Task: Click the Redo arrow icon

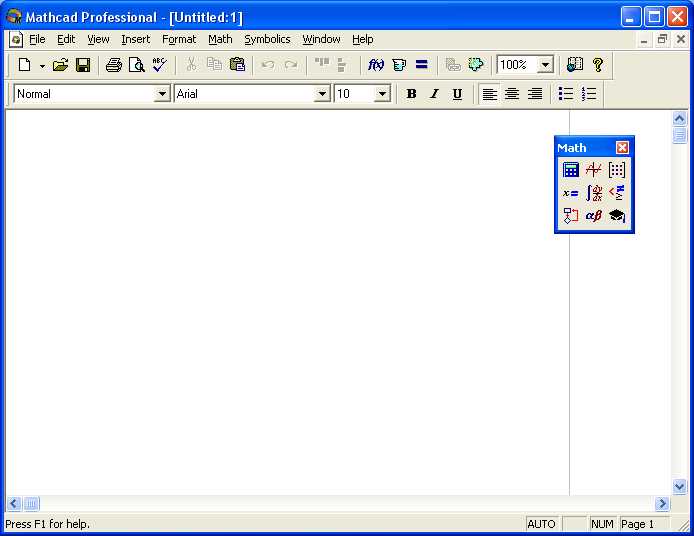Action: (x=291, y=65)
